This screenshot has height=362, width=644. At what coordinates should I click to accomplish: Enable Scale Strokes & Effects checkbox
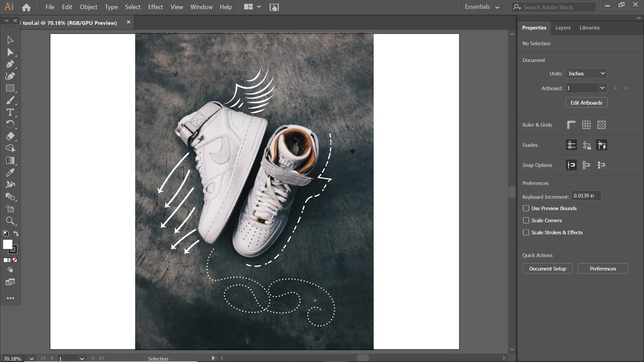click(526, 232)
